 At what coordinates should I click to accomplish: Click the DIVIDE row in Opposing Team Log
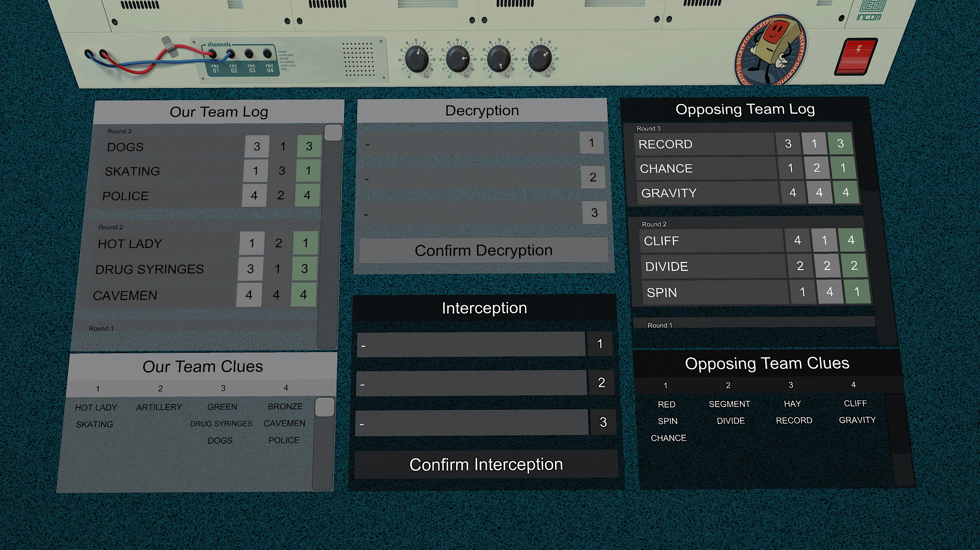[x=755, y=266]
